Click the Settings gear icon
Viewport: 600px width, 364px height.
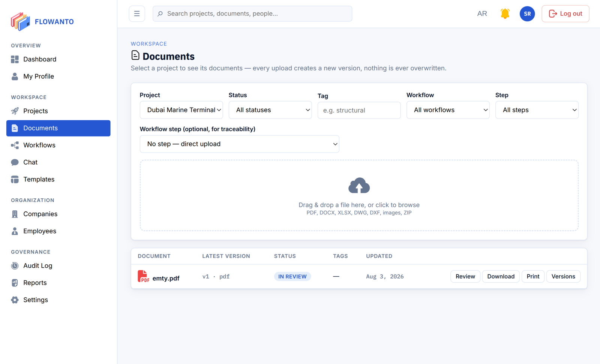[15, 300]
